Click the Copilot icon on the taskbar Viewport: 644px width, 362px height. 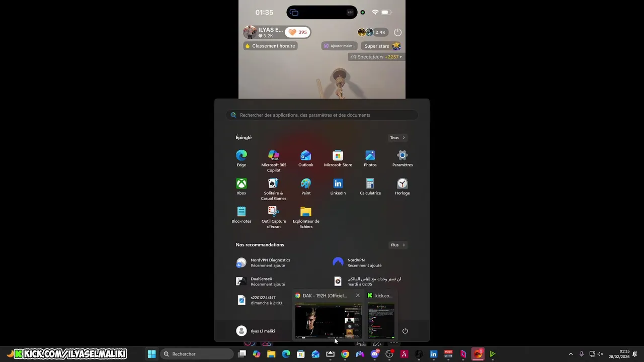point(257,354)
